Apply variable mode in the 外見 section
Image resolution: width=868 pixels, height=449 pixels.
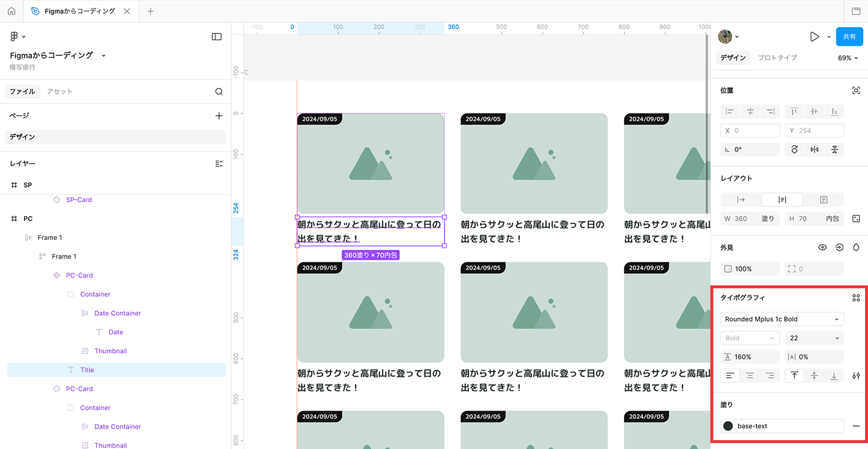pos(840,248)
